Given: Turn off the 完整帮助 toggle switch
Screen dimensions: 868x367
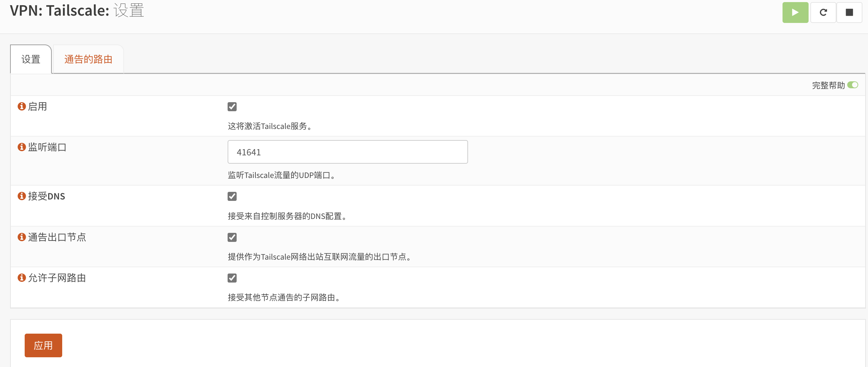Looking at the screenshot, I should [x=852, y=85].
